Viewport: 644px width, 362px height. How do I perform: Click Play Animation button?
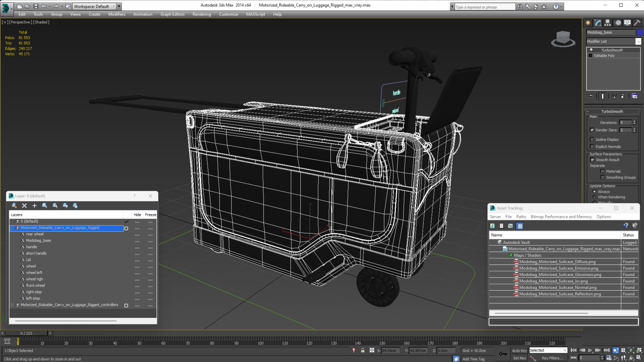click(590, 350)
